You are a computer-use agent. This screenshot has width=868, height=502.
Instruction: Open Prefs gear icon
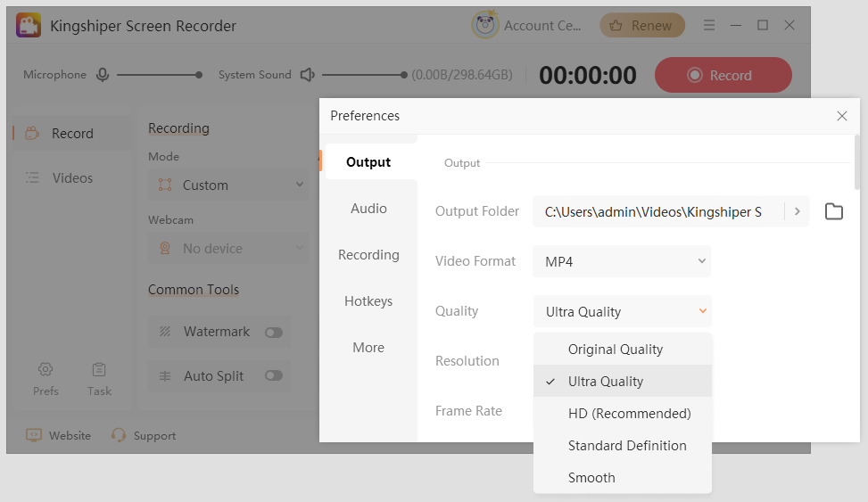45,369
